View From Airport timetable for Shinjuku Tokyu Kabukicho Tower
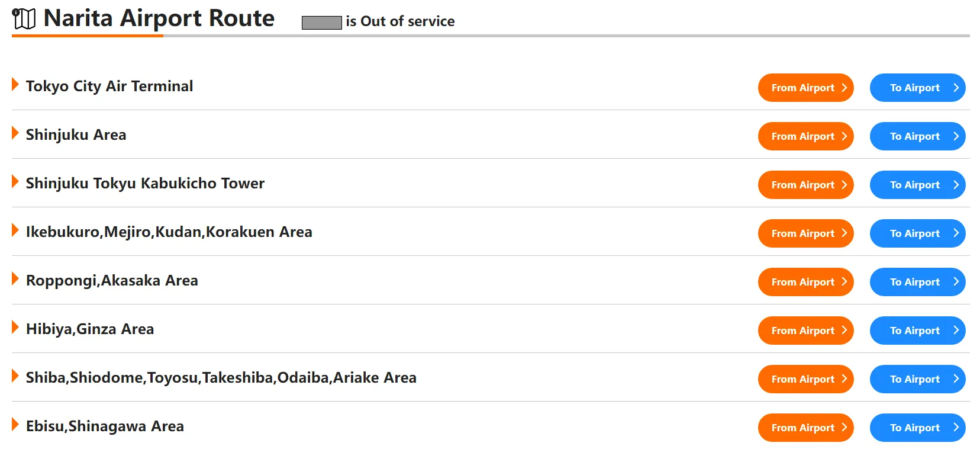Image resolution: width=980 pixels, height=449 pixels. (805, 185)
